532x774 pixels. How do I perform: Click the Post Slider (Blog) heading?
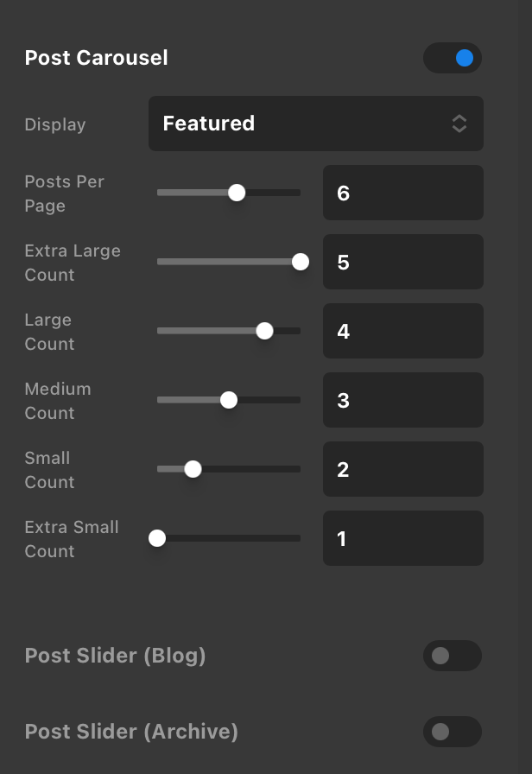(x=116, y=656)
